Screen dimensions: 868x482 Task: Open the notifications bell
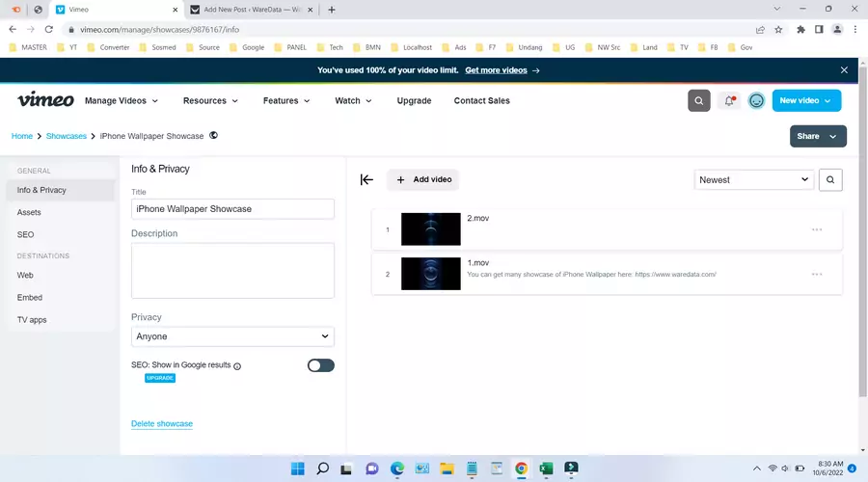pos(729,100)
